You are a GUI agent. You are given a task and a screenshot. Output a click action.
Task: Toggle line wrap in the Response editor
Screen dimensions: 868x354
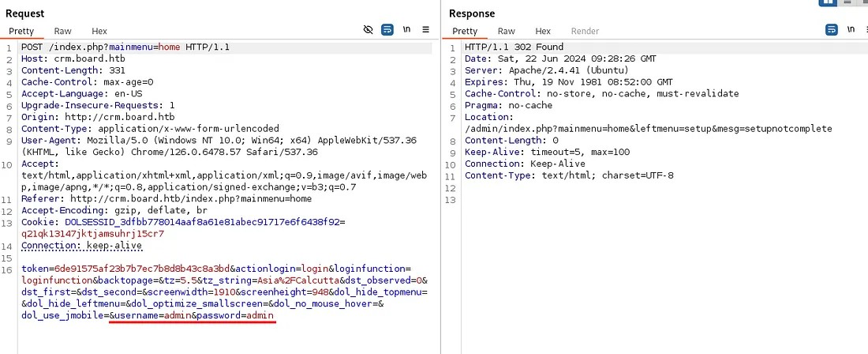coord(832,30)
